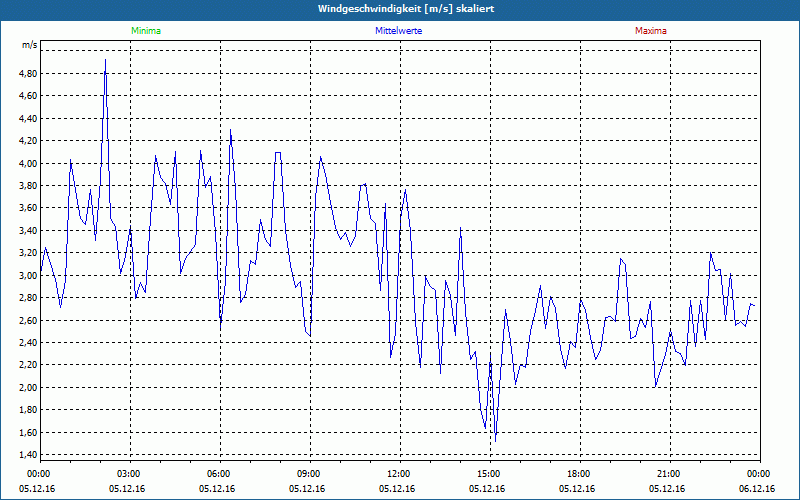
Task: Click the 4,40 y-axis value
Action: pos(27,118)
